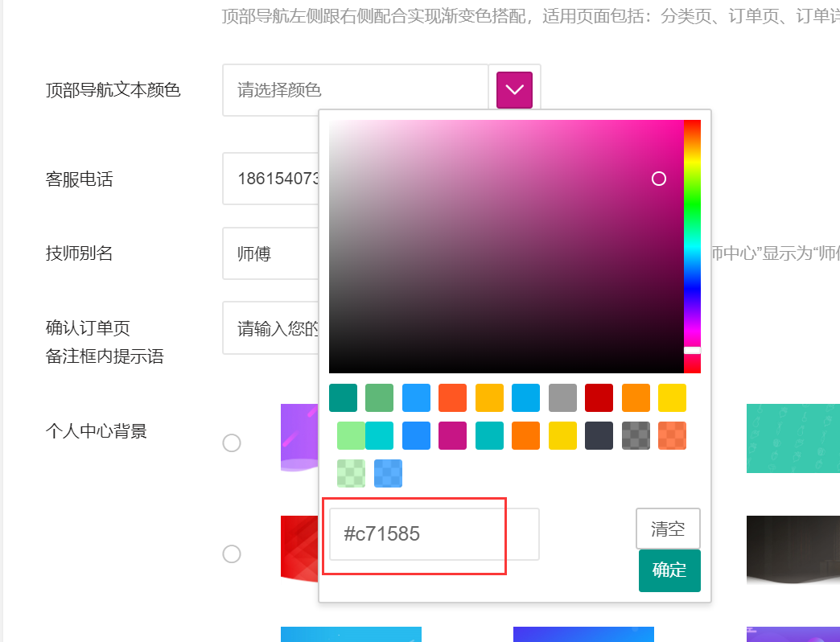Click the 确认订单页 remark placeholder field

tap(271, 327)
